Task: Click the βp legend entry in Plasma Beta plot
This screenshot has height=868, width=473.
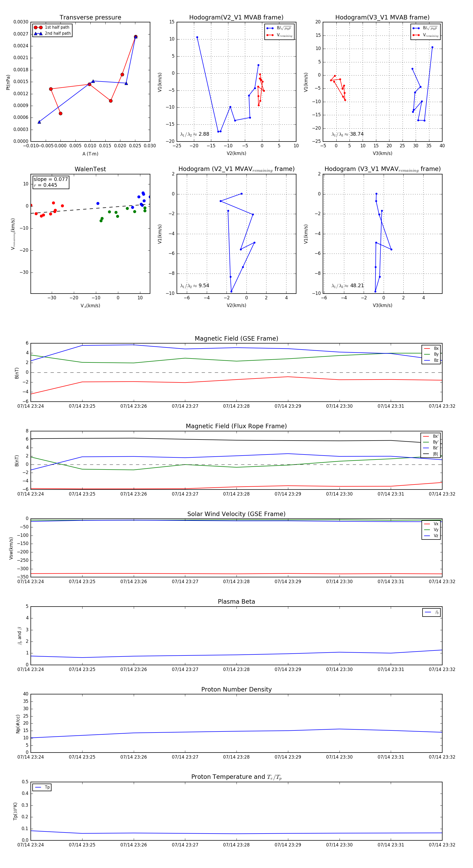Action: point(431,612)
